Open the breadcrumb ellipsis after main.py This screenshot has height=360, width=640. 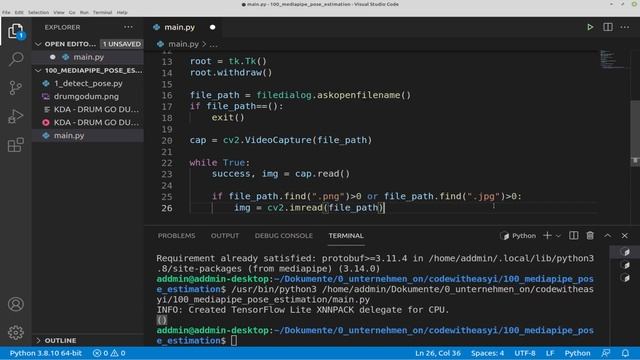214,44
